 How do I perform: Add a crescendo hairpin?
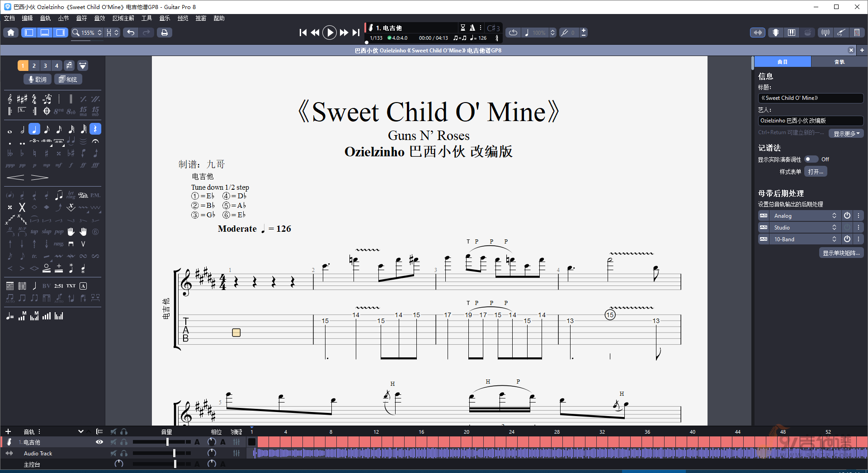[x=15, y=178]
